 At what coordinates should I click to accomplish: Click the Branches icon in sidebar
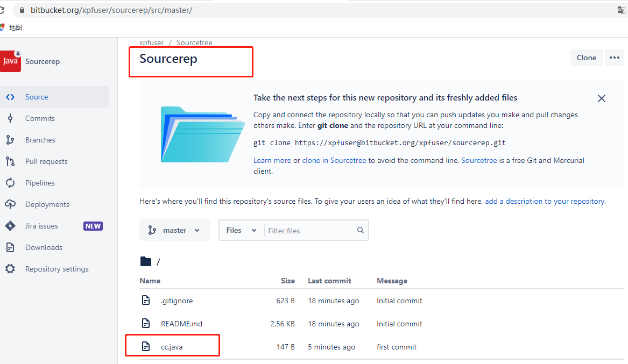coord(10,140)
